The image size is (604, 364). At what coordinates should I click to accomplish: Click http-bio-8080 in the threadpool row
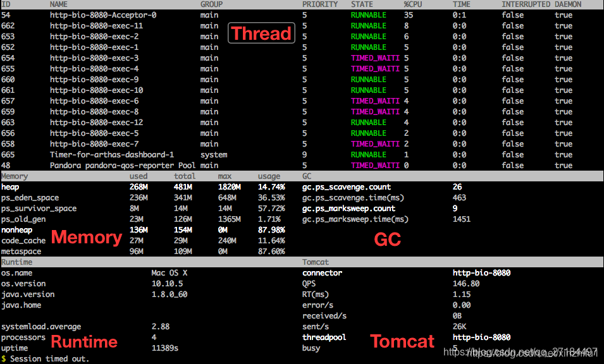481,337
